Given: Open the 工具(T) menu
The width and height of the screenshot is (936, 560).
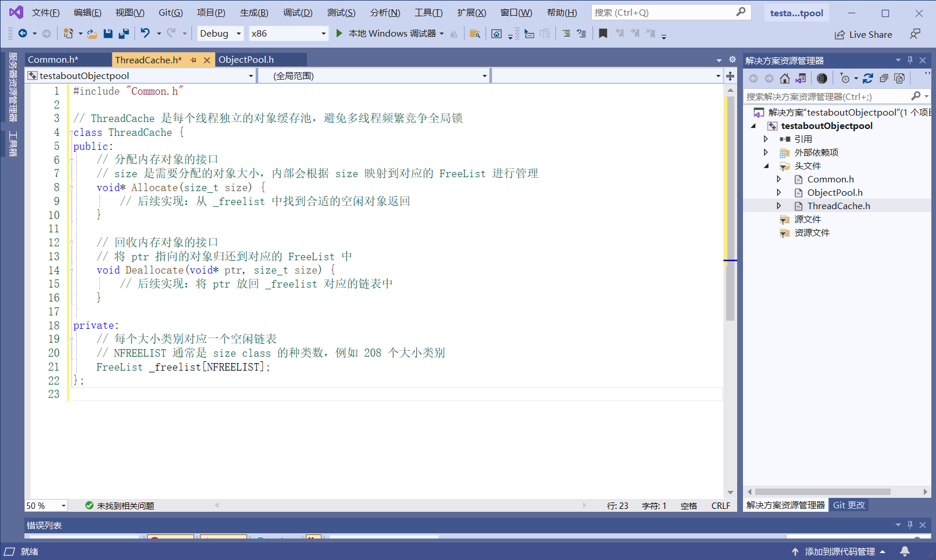Looking at the screenshot, I should [428, 13].
